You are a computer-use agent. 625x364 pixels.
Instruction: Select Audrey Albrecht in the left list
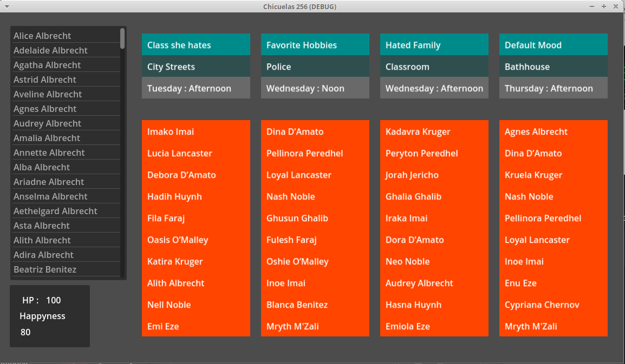pyautogui.click(x=66, y=123)
